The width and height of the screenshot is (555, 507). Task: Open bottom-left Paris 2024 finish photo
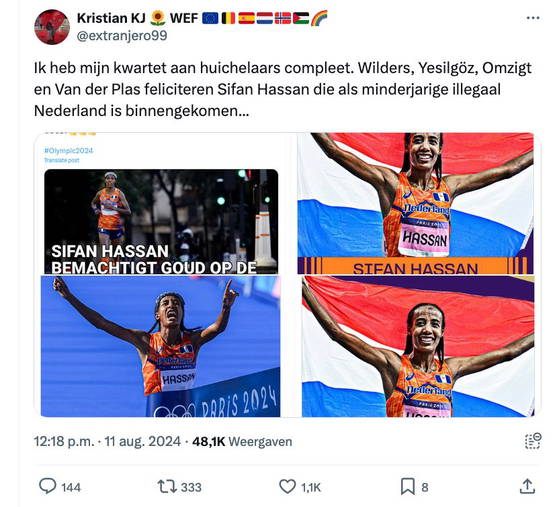tap(161, 346)
